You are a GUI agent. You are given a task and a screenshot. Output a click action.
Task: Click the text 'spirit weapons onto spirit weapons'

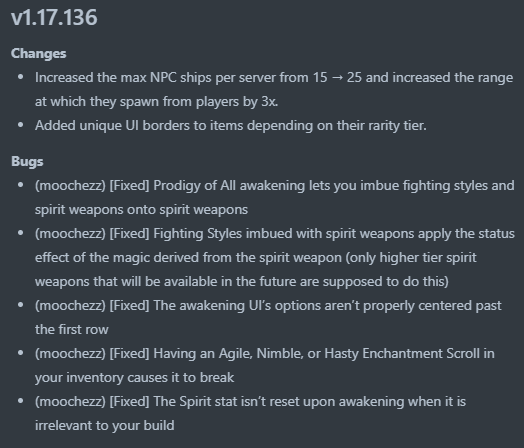click(141, 210)
